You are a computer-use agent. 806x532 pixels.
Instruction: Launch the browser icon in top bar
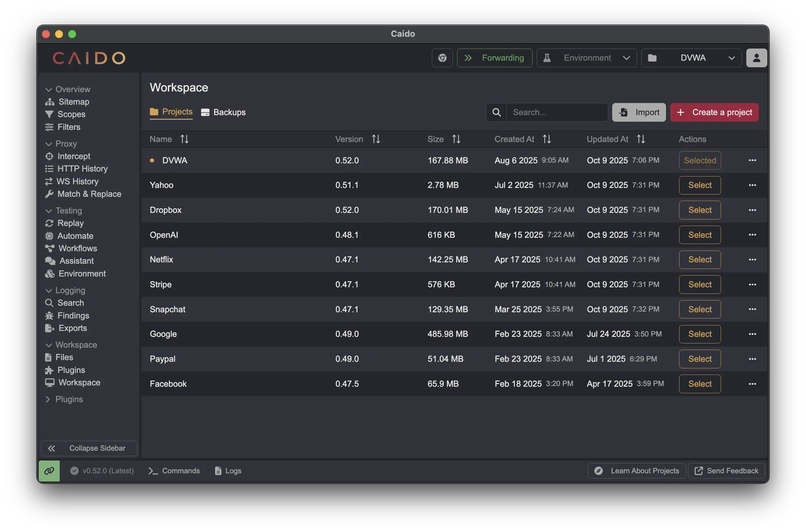coord(442,58)
